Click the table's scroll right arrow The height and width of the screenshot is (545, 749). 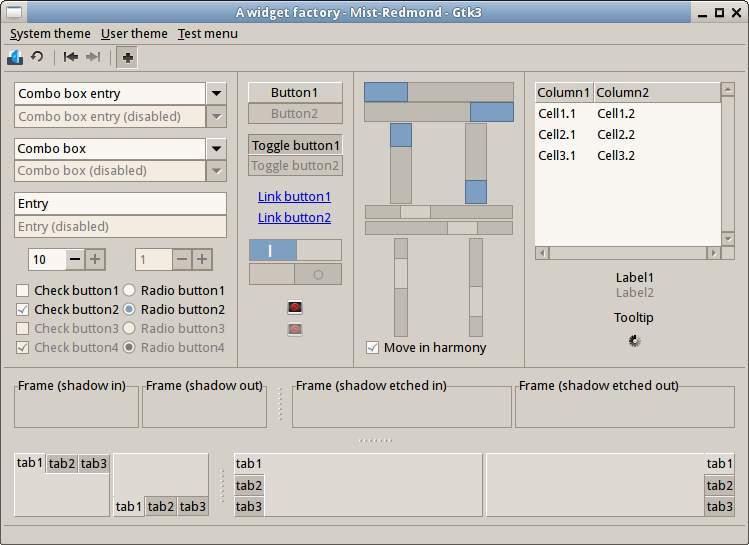[x=714, y=253]
